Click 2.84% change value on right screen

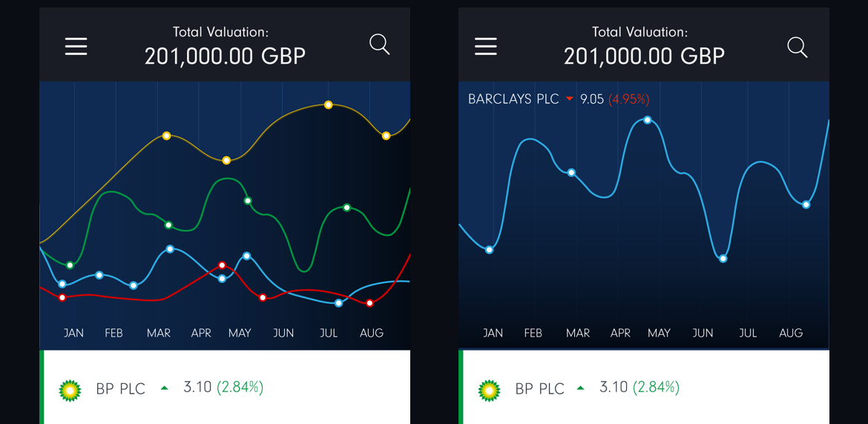[657, 387]
